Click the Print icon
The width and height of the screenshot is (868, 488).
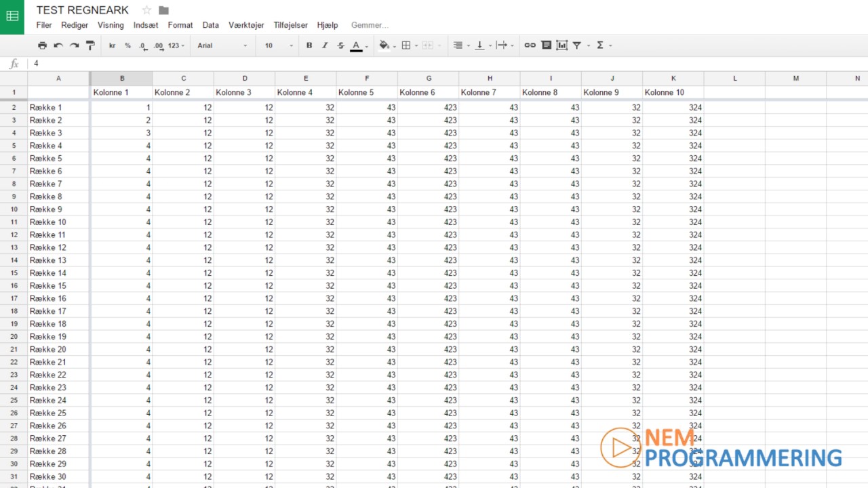(x=42, y=45)
